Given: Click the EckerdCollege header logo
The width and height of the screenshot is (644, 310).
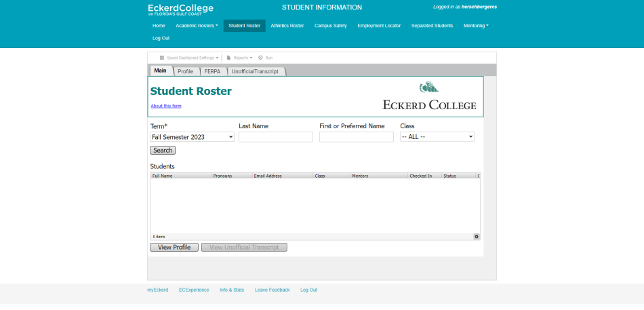Looking at the screenshot, I should [x=180, y=9].
